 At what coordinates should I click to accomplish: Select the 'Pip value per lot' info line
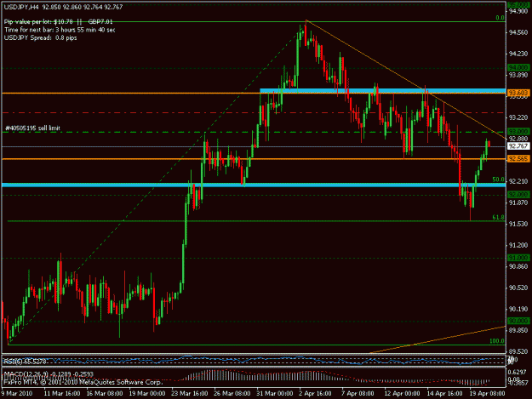pyautogui.click(x=58, y=22)
